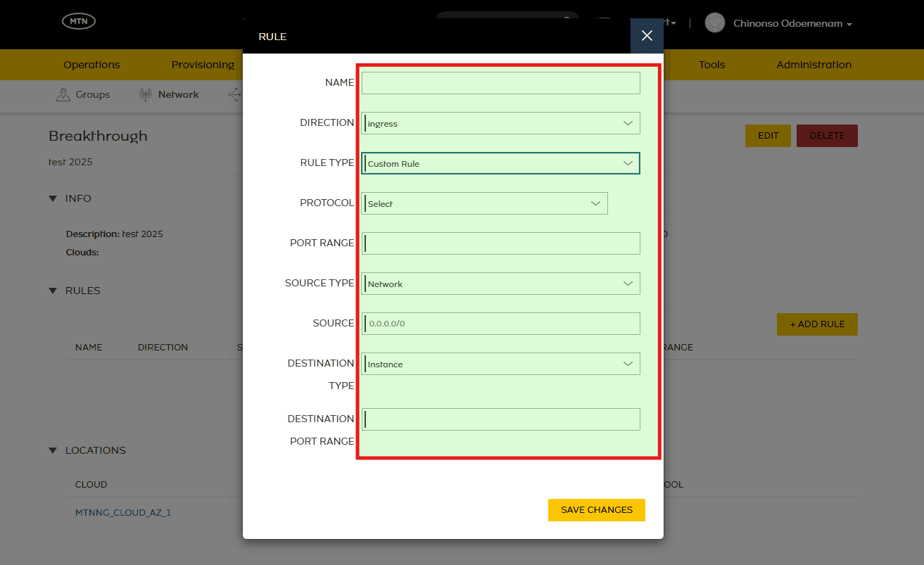Open the Tools menu
Viewport: 924px width, 565px height.
point(711,65)
